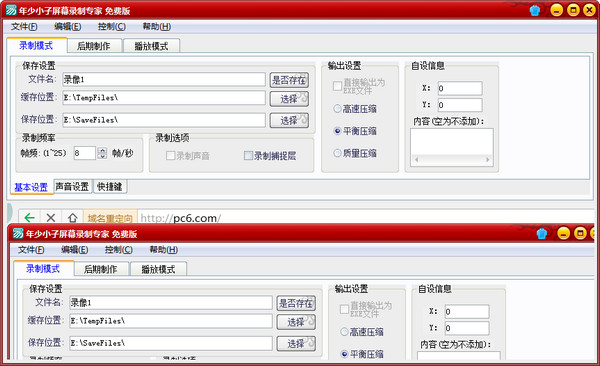Click the app logo in upper title bar
The width and height of the screenshot is (600, 366).
pyautogui.click(x=11, y=10)
